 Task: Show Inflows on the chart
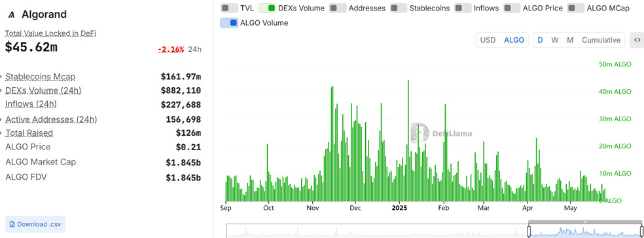[463, 8]
